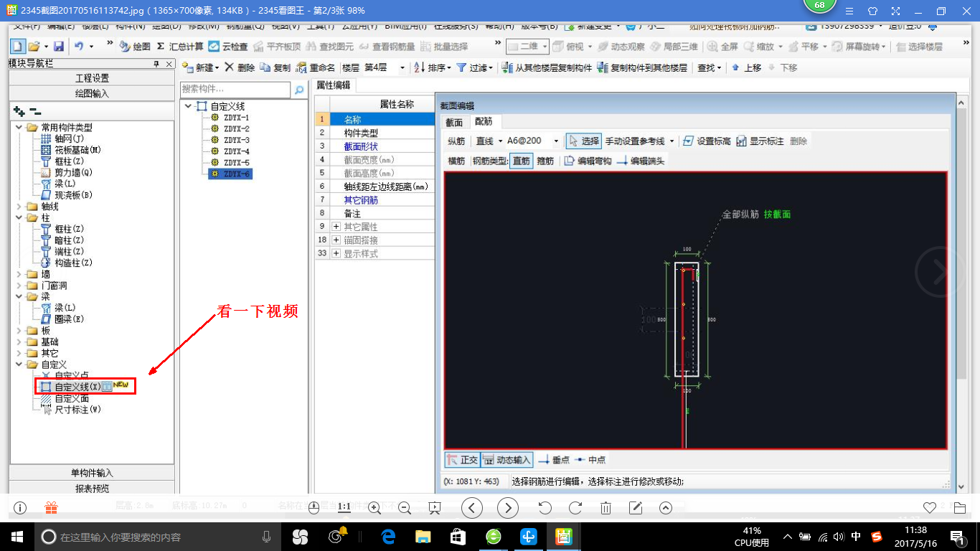980x551 pixels.
Task: Select 筏板基础(M) in the navigation tree
Action: click(77, 150)
